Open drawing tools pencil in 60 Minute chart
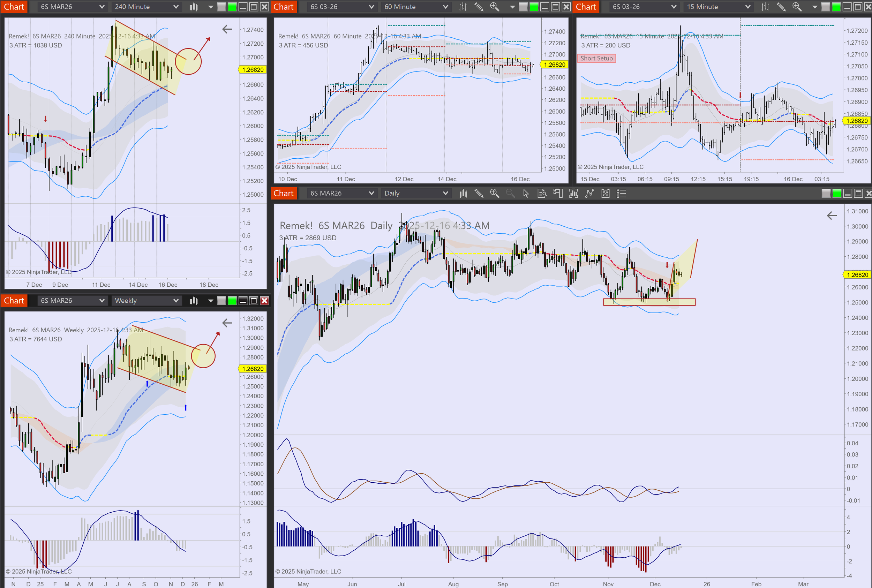This screenshot has width=872, height=588. point(479,7)
